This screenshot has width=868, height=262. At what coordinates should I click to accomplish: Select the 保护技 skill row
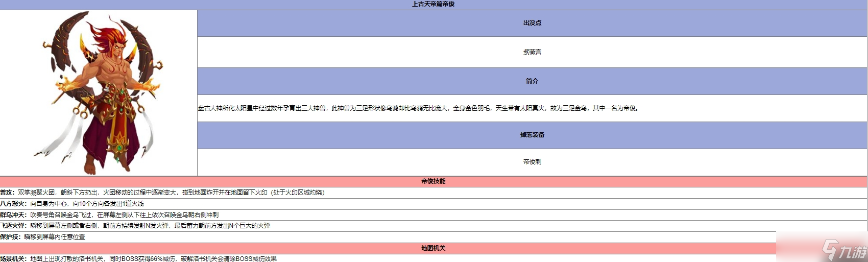[x=433, y=237]
